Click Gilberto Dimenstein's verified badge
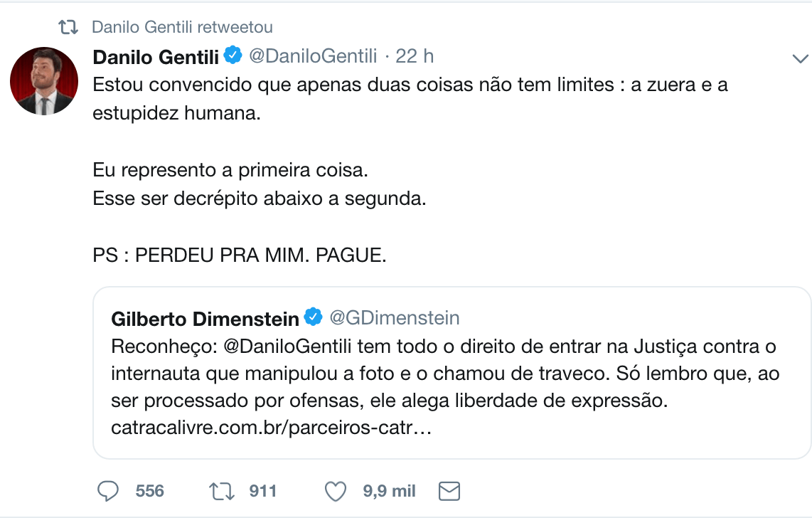The image size is (812, 518). (314, 317)
